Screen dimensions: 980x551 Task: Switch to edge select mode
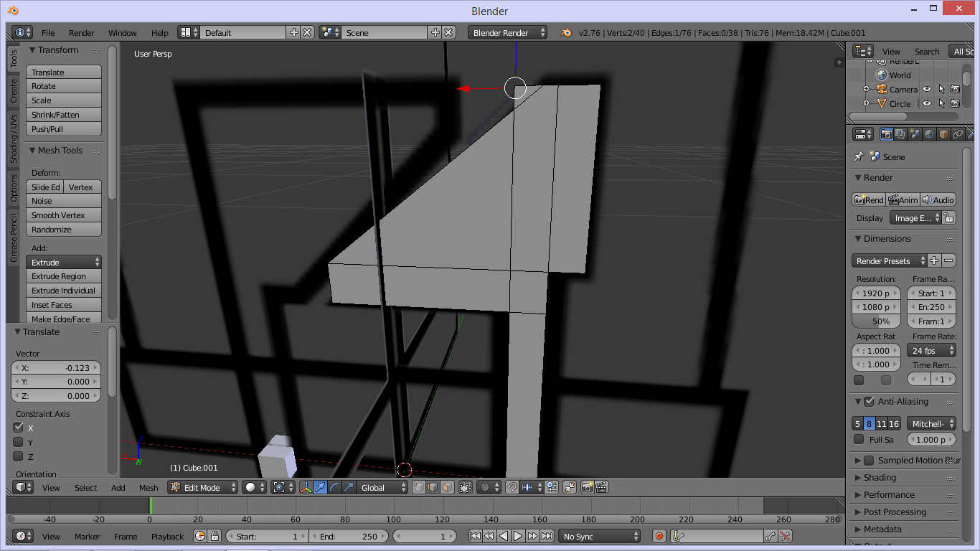pos(433,487)
